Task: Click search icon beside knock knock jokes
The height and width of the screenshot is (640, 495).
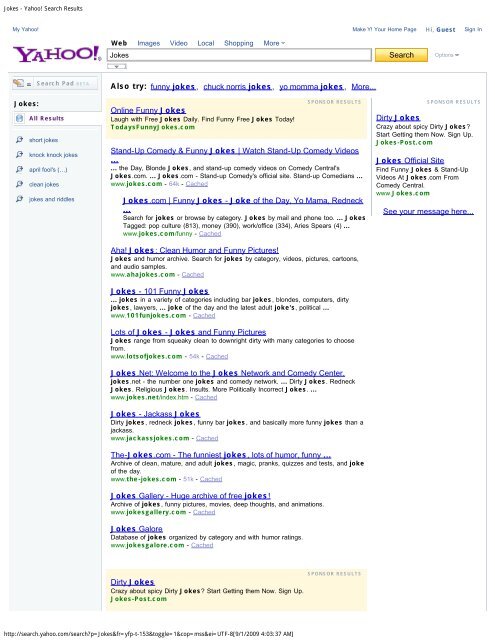Action: tap(19, 155)
